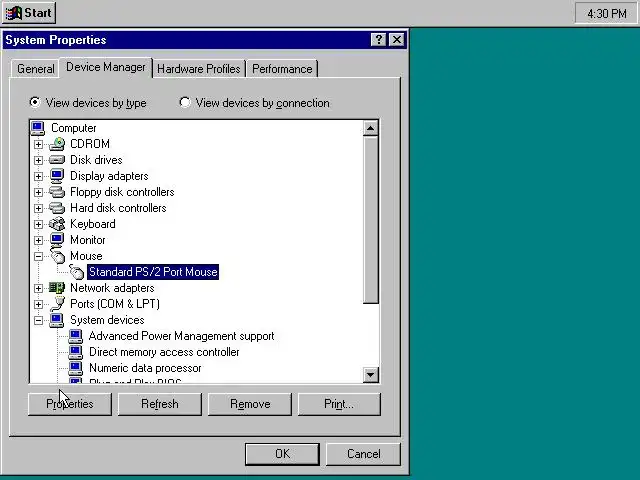Click the Hard disk controllers icon
Screen dimensions: 640x480
coord(57,208)
